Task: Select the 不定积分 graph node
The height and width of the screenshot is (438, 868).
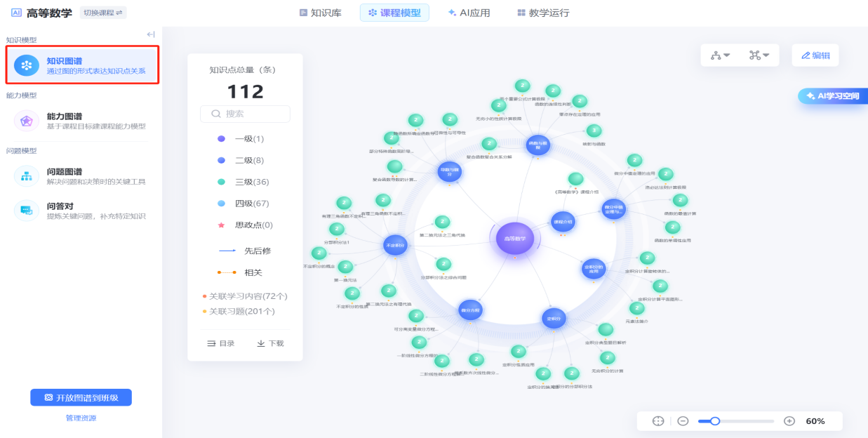Action: click(x=395, y=246)
